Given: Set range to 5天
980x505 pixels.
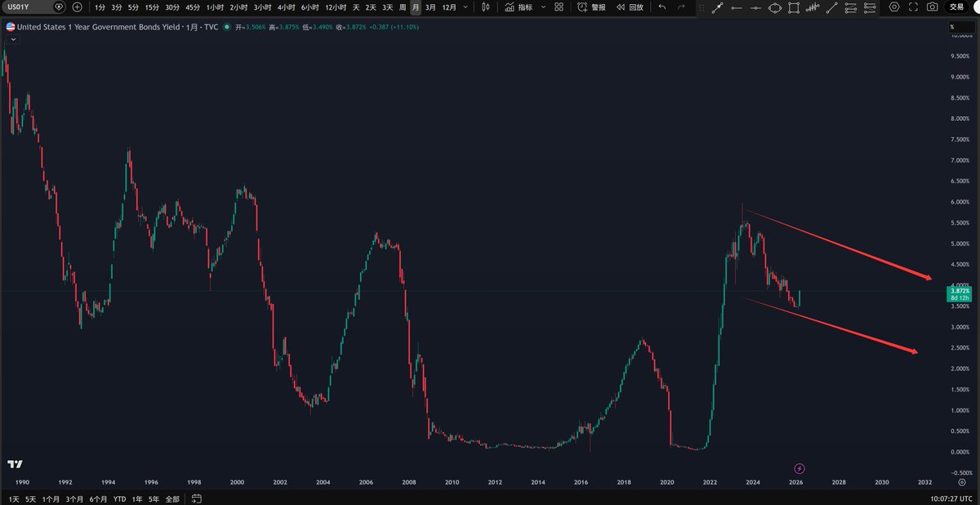Looking at the screenshot, I should coord(31,498).
